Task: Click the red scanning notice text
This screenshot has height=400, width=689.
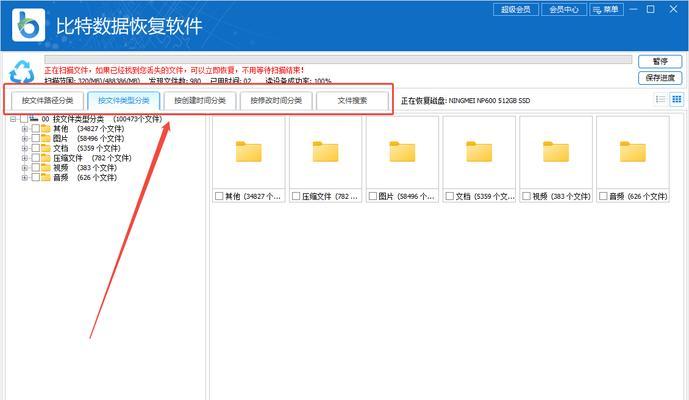Action: (x=174, y=70)
